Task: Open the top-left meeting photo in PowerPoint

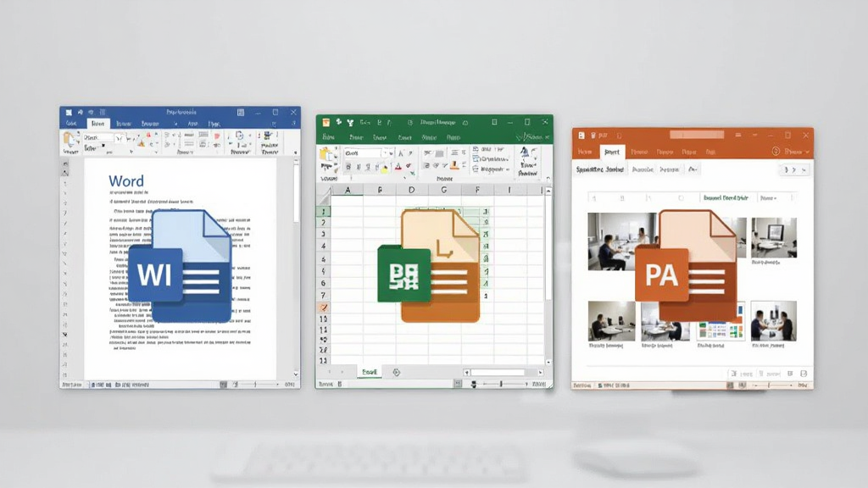Action: (x=621, y=241)
